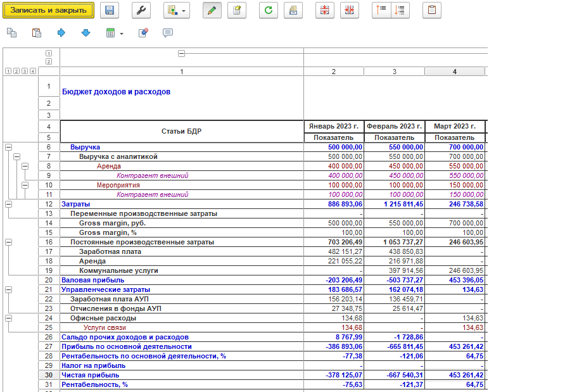This screenshot has height=392, width=584.
Task: Select column header 4
Action: (455, 72)
